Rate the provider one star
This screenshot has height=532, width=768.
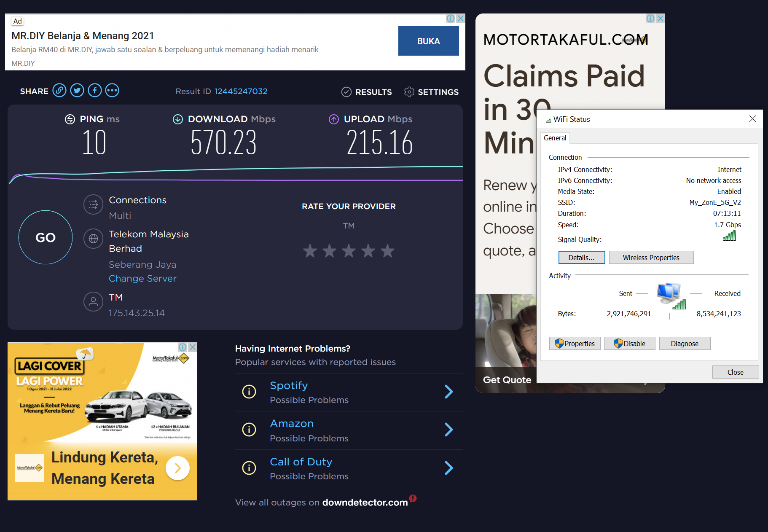pyautogui.click(x=310, y=251)
